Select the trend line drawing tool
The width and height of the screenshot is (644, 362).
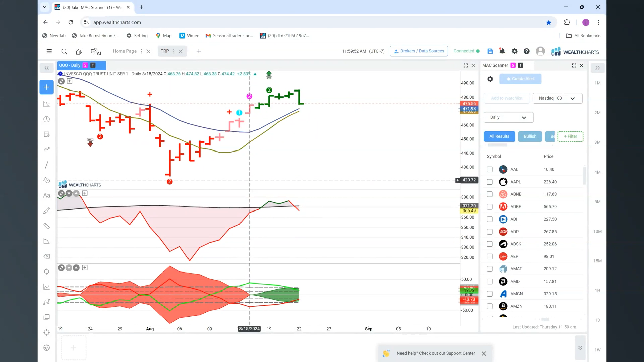coord(46,165)
